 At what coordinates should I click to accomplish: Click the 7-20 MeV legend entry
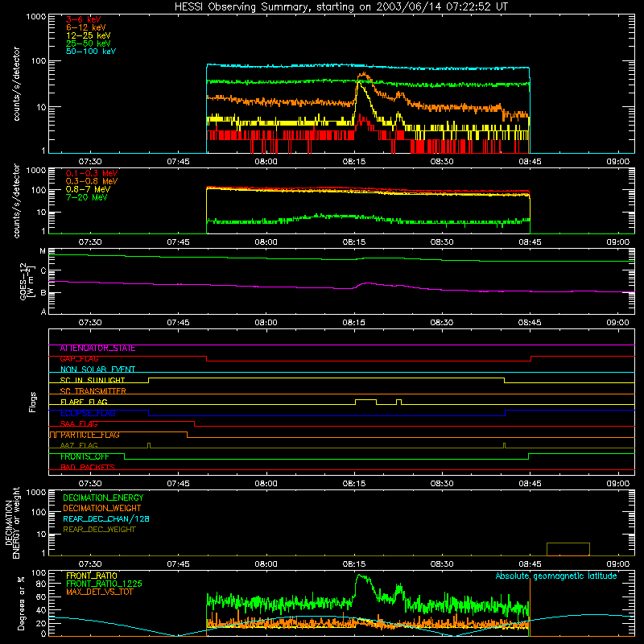86,197
